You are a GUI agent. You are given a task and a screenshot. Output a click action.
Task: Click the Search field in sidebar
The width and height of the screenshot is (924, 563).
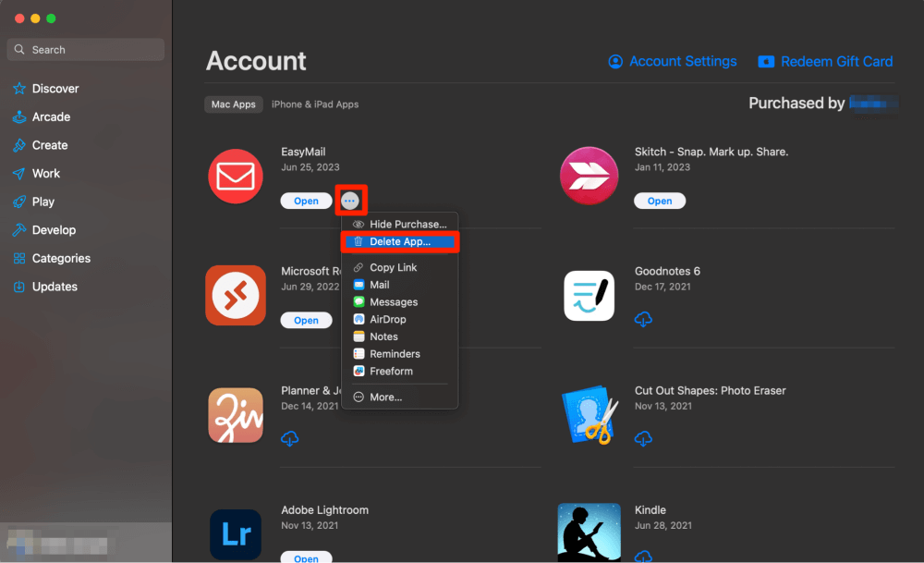86,50
